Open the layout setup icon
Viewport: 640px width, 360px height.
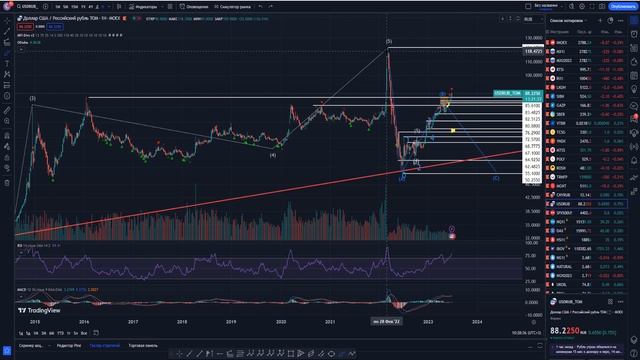coord(528,7)
